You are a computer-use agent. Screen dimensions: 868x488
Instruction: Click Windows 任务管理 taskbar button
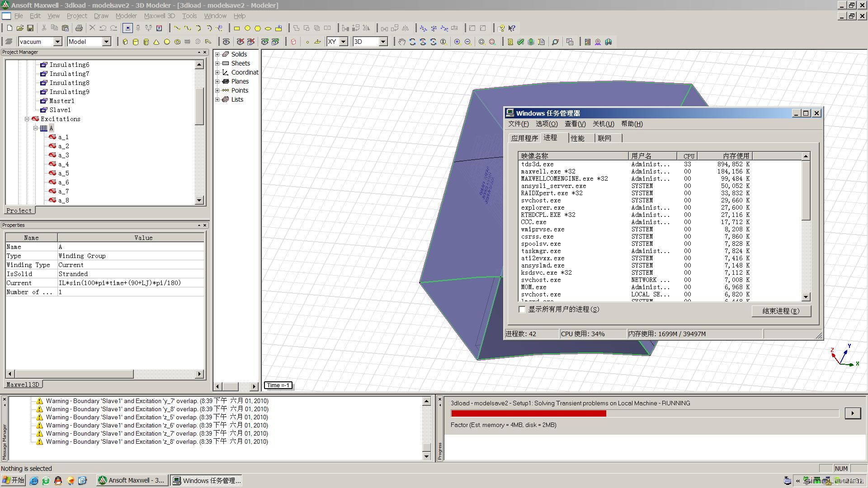tap(207, 480)
